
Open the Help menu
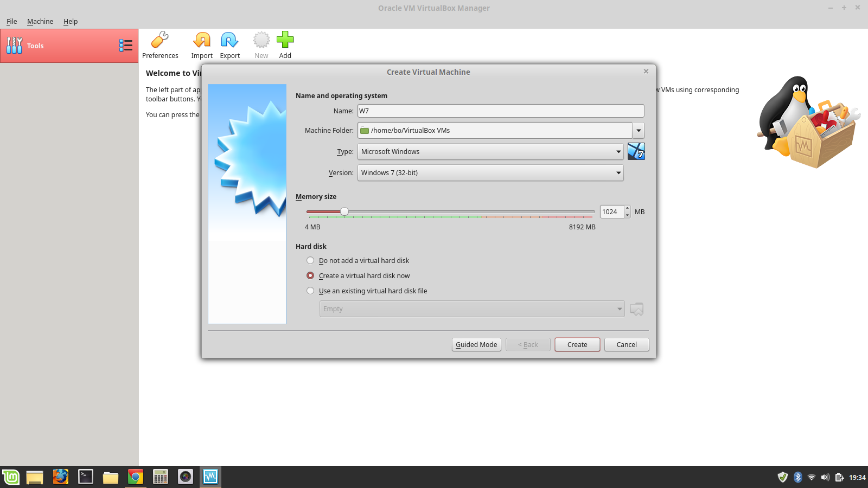tap(71, 22)
